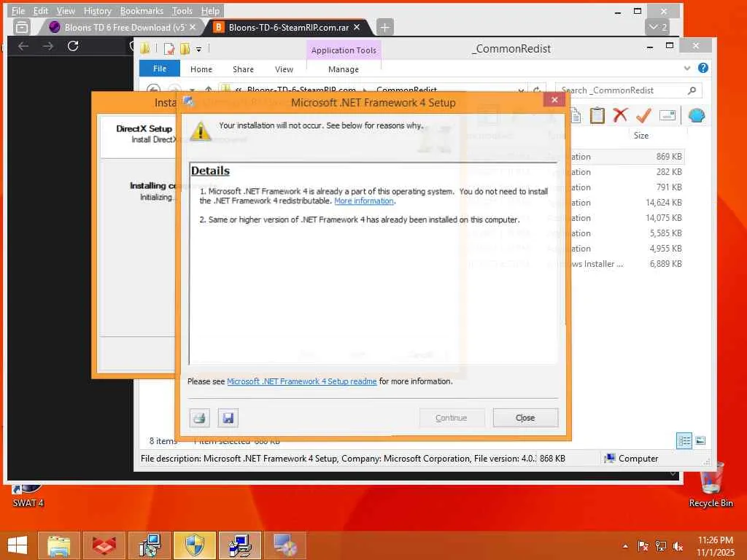Click the printer icon in .NET Setup dialog
Viewport: 747px width, 560px height.
pos(200,418)
